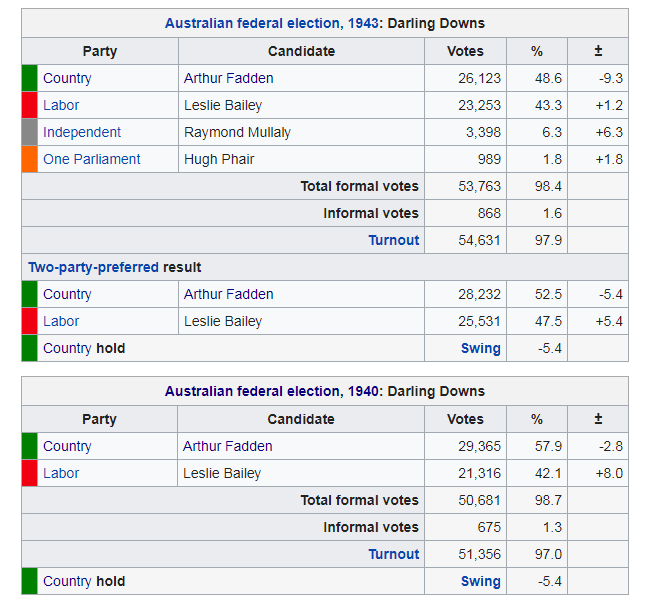Click green Country swatch beside 1943 hold row

click(29, 348)
